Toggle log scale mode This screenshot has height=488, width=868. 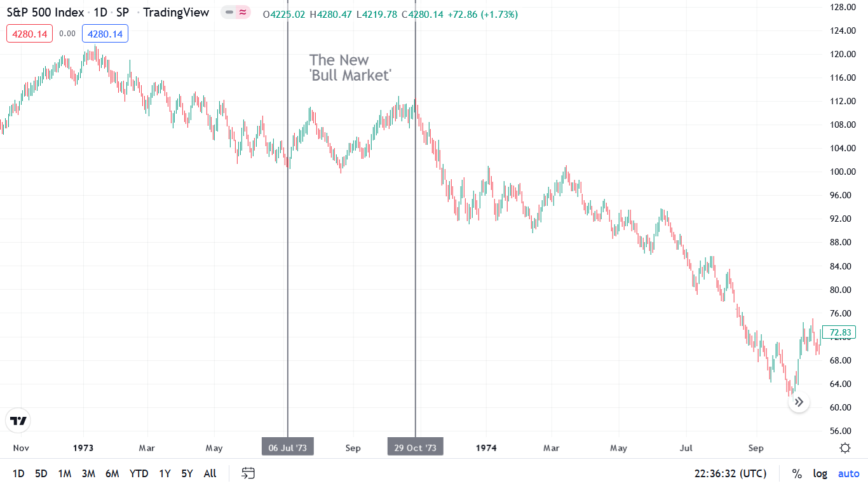click(820, 473)
